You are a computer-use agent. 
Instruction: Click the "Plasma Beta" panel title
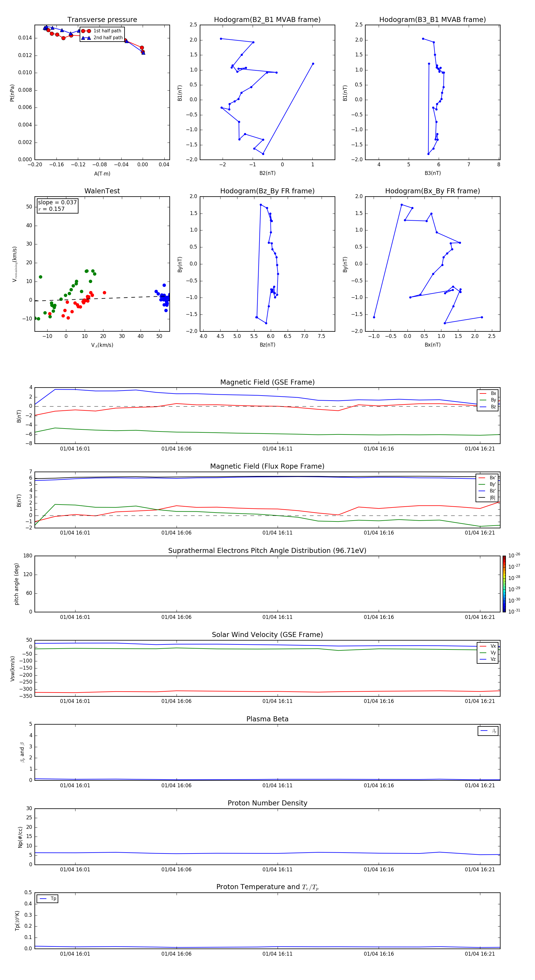point(267,719)
